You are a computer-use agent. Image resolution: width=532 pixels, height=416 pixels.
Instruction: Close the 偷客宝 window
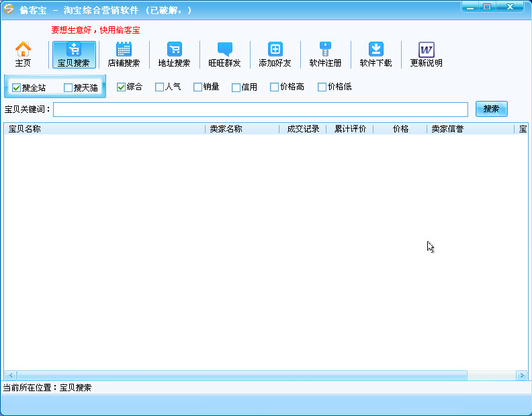[x=510, y=7]
